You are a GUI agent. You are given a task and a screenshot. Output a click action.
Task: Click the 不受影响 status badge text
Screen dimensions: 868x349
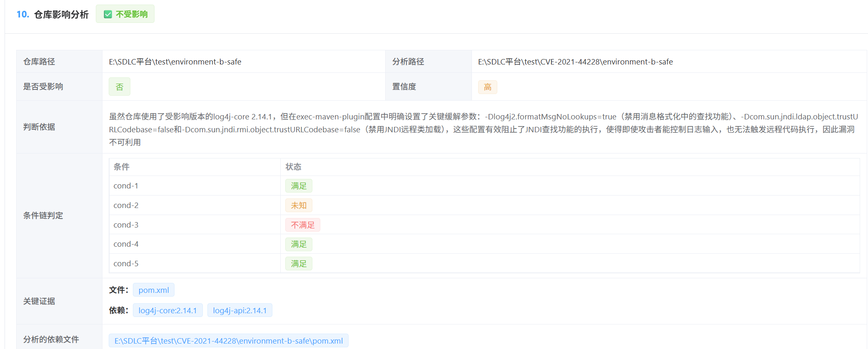pos(132,15)
